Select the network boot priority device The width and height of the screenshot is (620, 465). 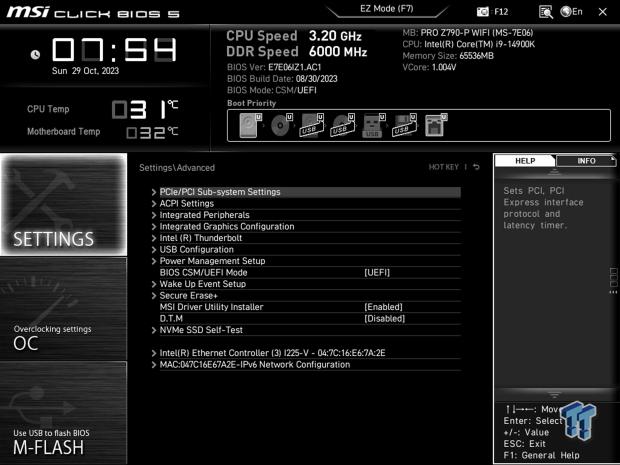point(436,125)
